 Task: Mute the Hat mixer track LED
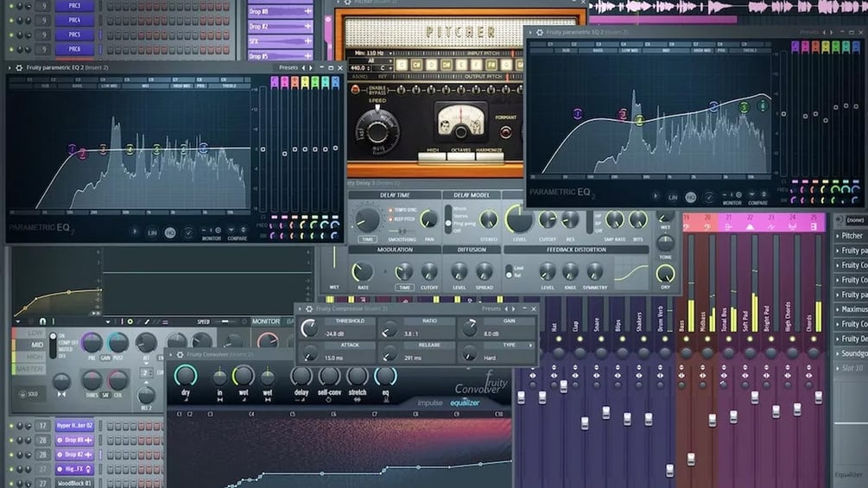point(559,339)
